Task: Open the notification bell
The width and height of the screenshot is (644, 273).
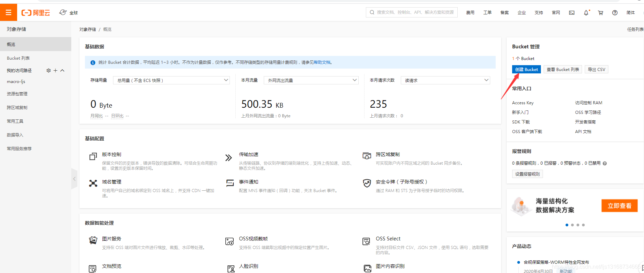Action: coord(586,13)
